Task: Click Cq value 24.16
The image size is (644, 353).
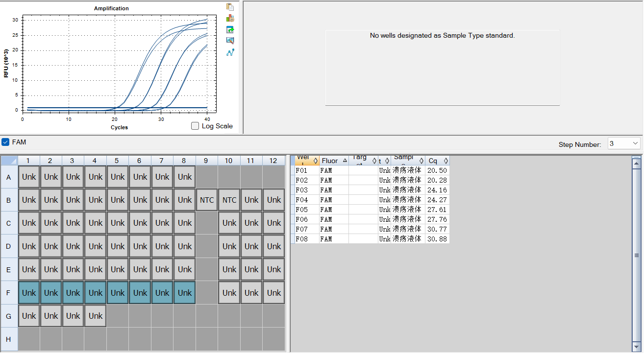Action: (x=437, y=190)
